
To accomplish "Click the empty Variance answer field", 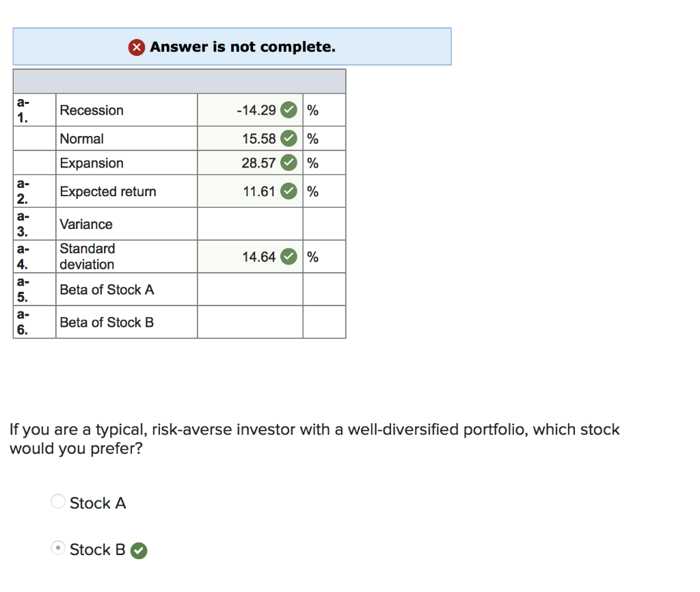I will pyautogui.click(x=250, y=224).
